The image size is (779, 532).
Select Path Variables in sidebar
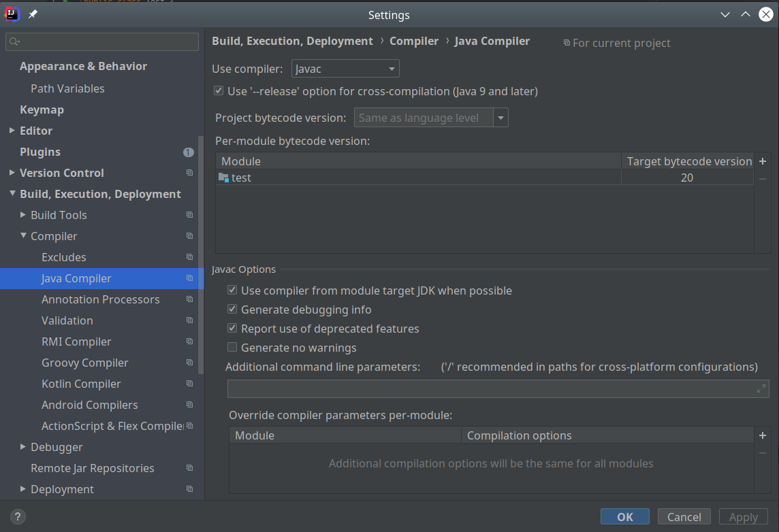pyautogui.click(x=67, y=88)
